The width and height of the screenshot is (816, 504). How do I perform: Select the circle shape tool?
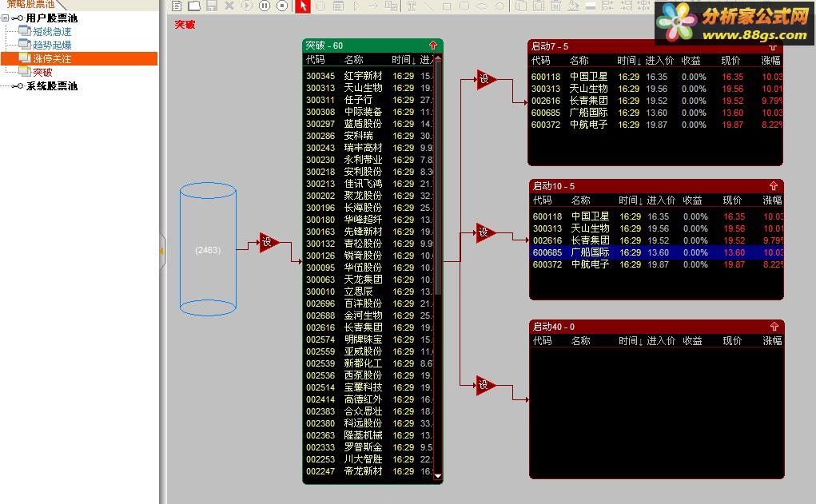click(x=500, y=6)
